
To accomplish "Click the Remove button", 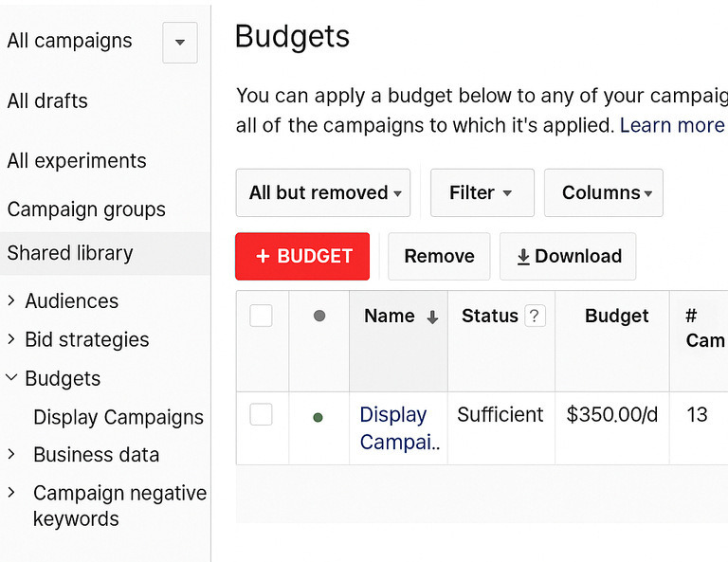I will pos(439,256).
